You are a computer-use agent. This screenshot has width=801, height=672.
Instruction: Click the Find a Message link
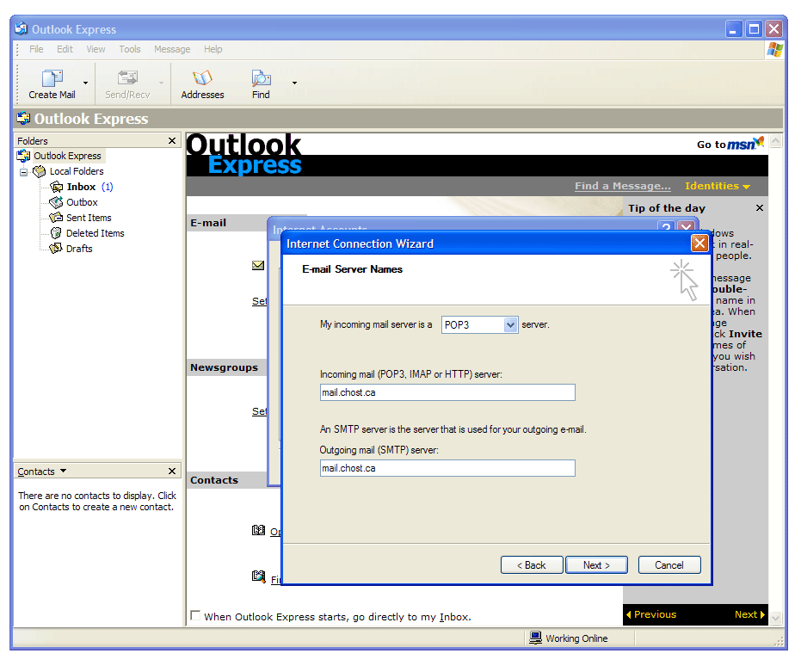click(x=623, y=186)
